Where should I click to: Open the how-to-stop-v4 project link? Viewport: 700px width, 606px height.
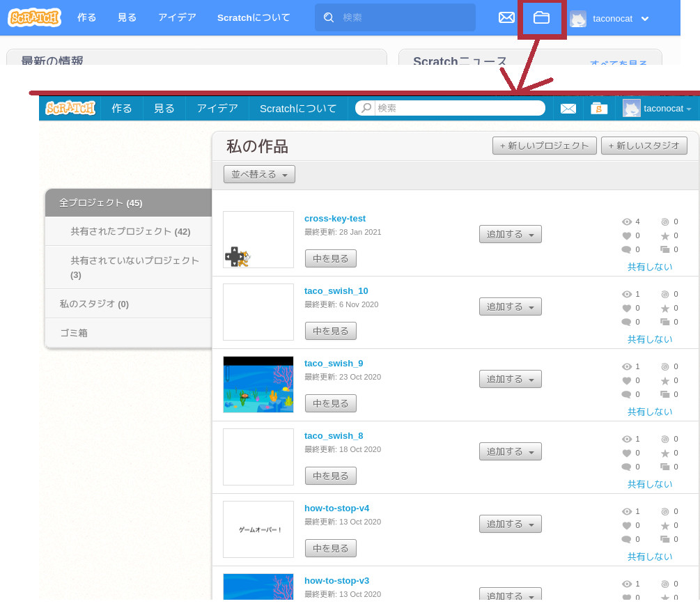(x=336, y=508)
